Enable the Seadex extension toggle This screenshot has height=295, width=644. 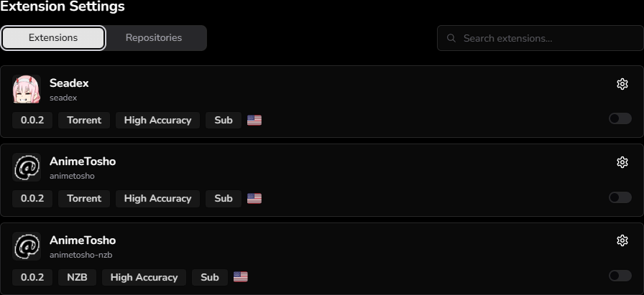click(620, 118)
